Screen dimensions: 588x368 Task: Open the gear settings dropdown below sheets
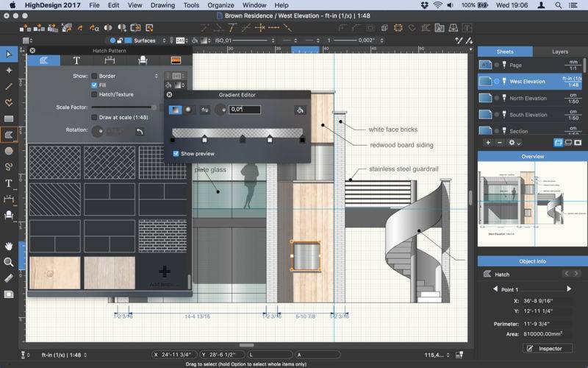pyautogui.click(x=514, y=143)
